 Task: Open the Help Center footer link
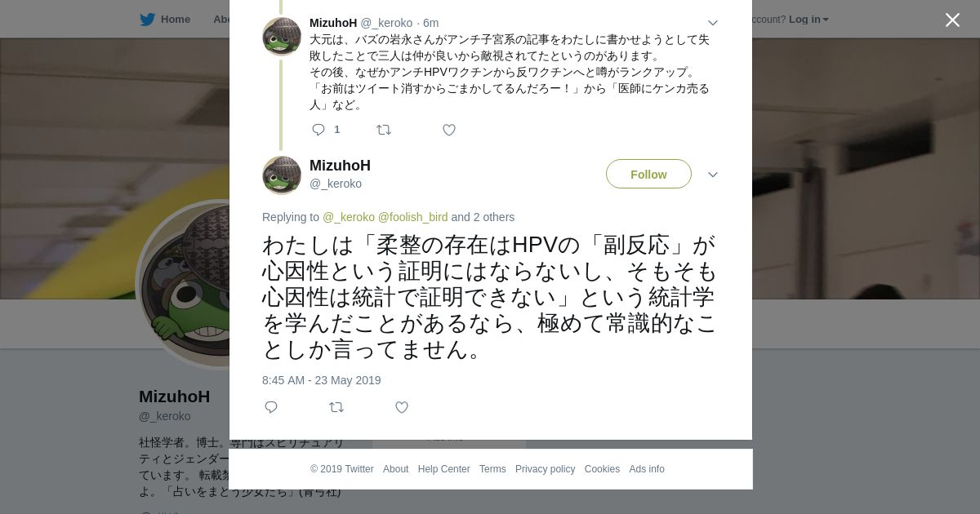click(x=443, y=469)
